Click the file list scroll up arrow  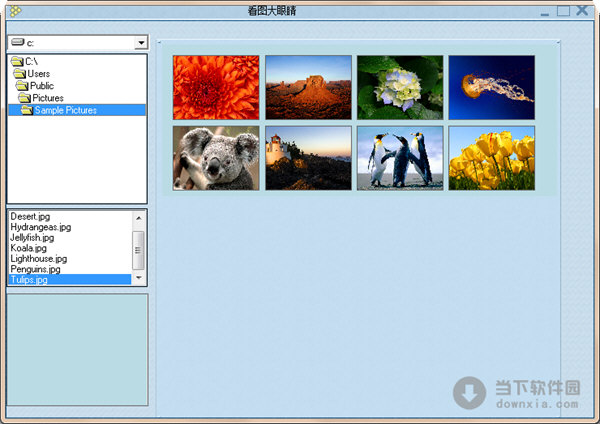(x=139, y=218)
